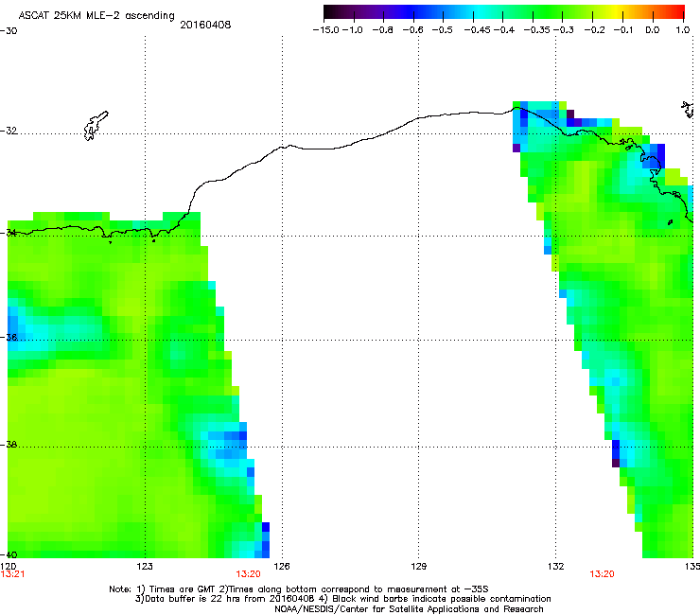Click the red 13:20 time near 126
This screenshot has height=615, width=700.
click(248, 574)
